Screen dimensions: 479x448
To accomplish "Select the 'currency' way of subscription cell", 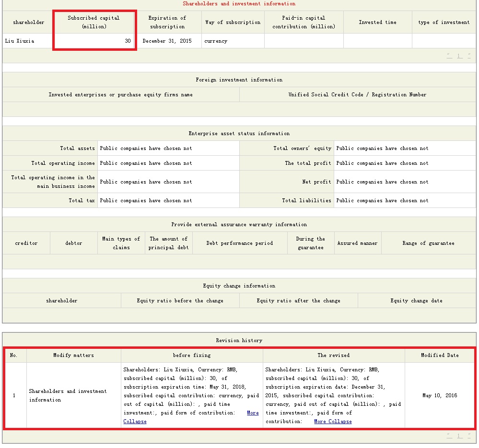I will coord(233,41).
